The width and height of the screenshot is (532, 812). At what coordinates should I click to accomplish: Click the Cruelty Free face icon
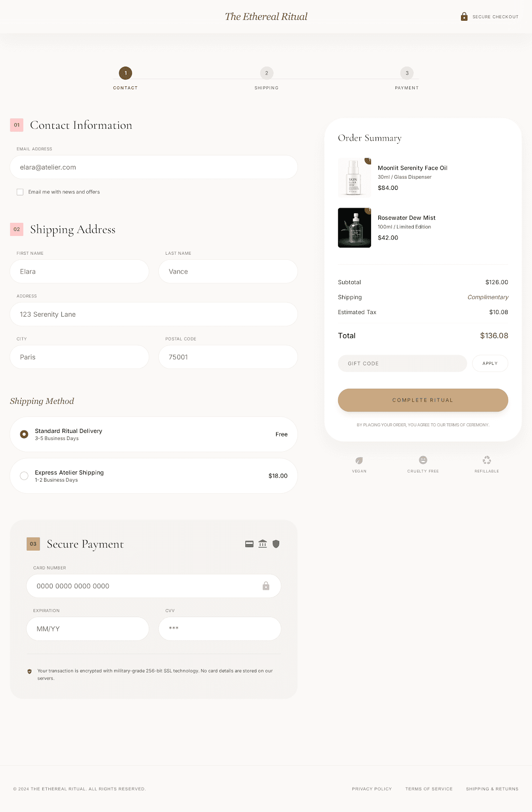(423, 460)
